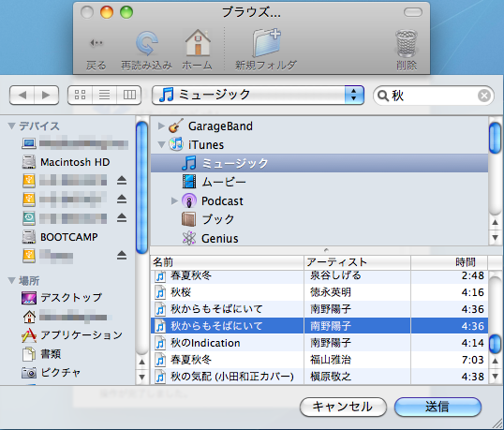Navigate back with the left arrow button
Viewport: 504px width, 430px height.
tap(22, 95)
